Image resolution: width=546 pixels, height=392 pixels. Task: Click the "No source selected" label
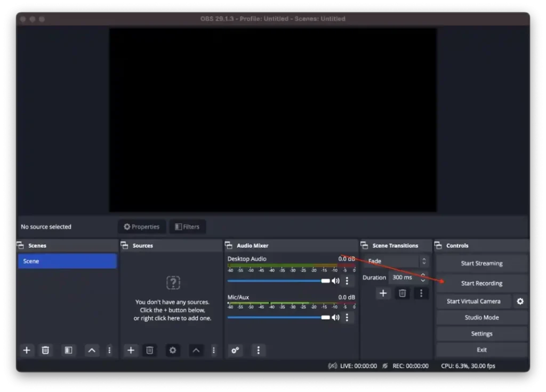(46, 227)
